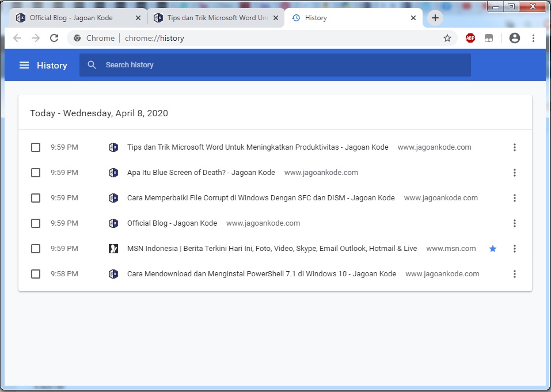This screenshot has height=392, width=551.
Task: Select checkbox for Official Blog - Jagoan Kode entry
Action: point(36,223)
